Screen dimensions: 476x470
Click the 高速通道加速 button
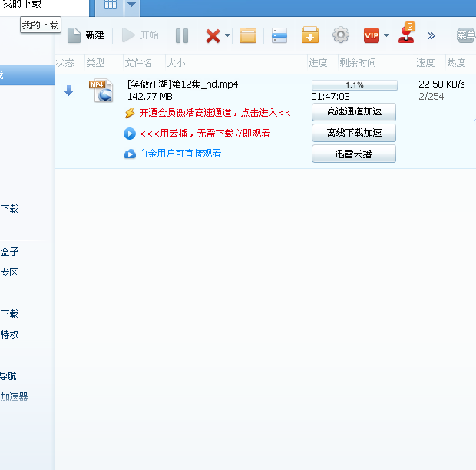tap(354, 112)
